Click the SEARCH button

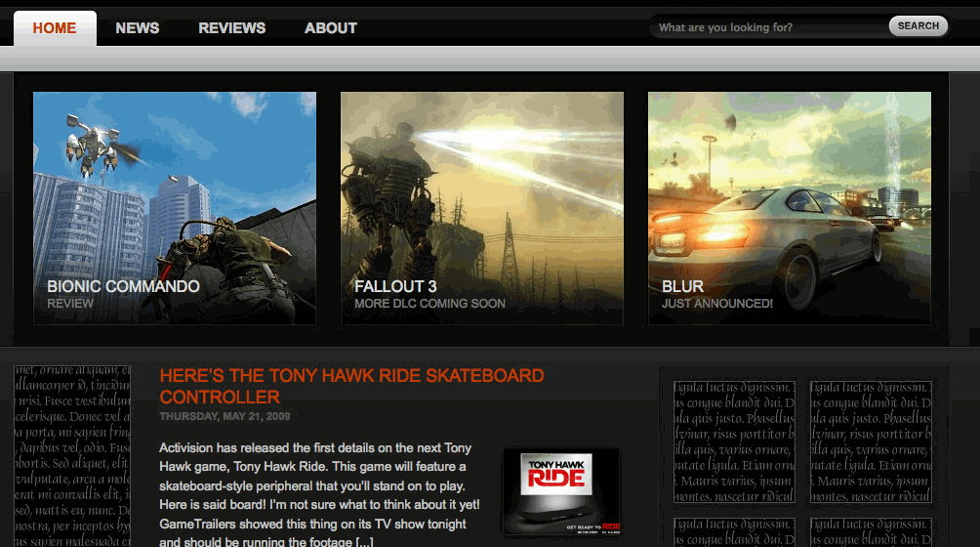coord(919,25)
